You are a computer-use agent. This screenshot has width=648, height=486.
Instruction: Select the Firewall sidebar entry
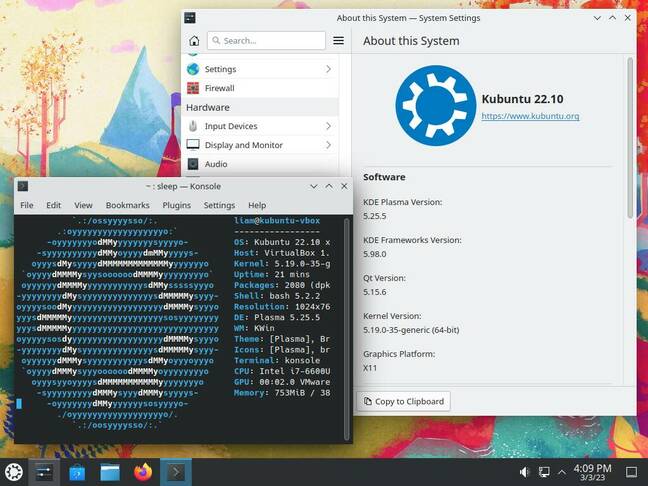click(x=260, y=88)
